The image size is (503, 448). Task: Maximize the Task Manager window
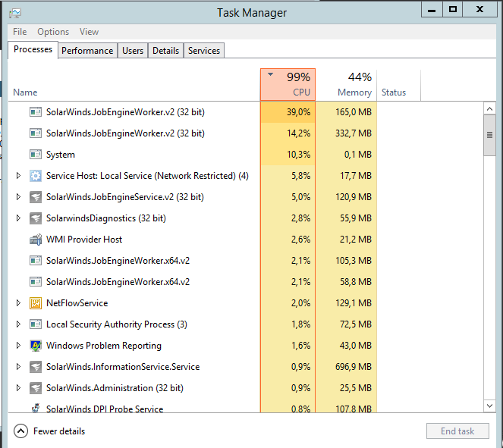[453, 9]
